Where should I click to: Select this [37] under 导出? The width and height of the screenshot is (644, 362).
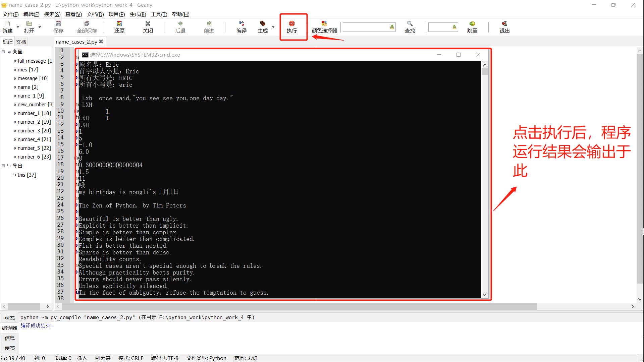coord(27,175)
